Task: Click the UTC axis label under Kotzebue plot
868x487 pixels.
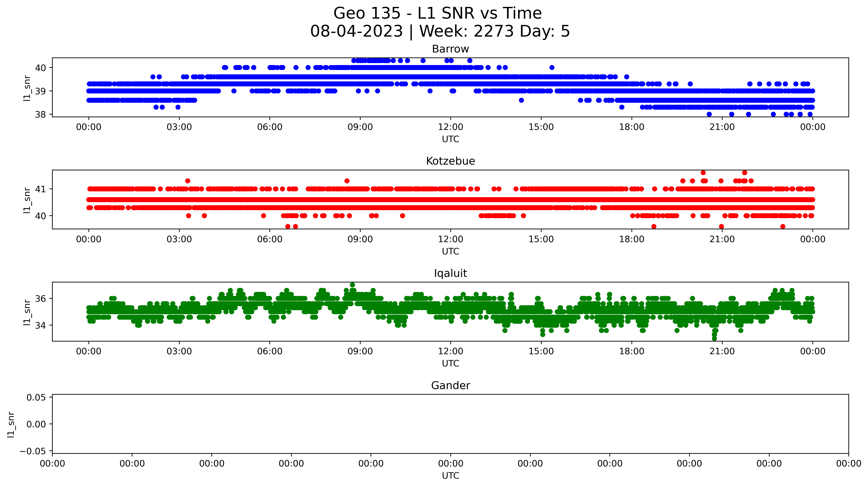Action: 451,251
